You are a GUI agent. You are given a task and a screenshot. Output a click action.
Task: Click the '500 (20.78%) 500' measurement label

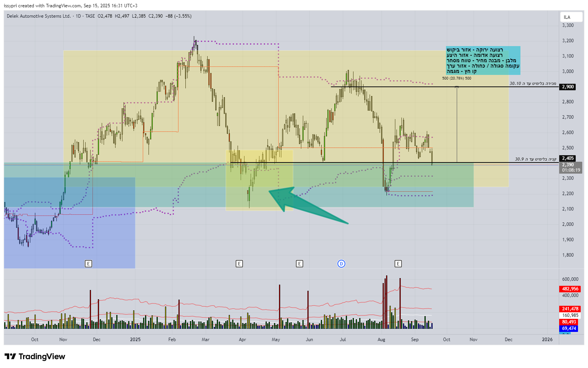tap(457, 78)
